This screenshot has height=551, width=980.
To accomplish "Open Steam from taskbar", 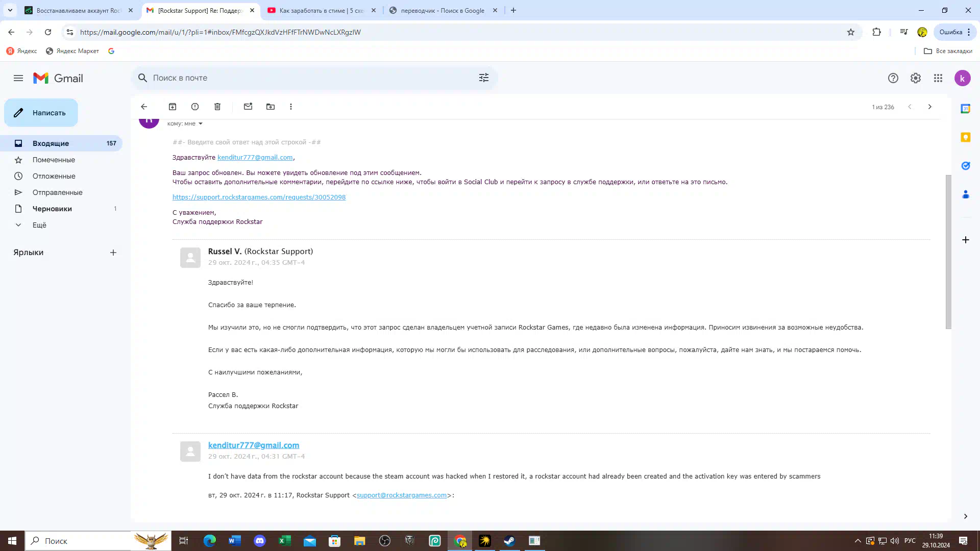I will (509, 541).
